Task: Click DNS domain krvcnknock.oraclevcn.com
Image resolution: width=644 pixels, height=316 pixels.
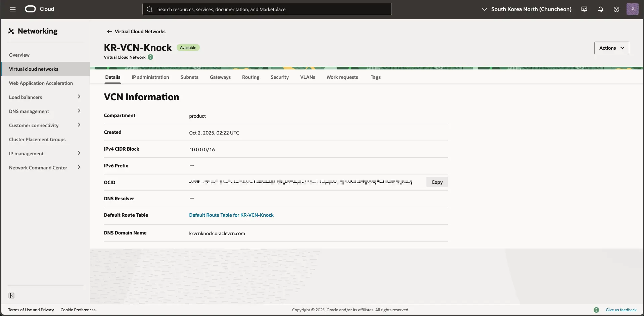Action: point(217,233)
